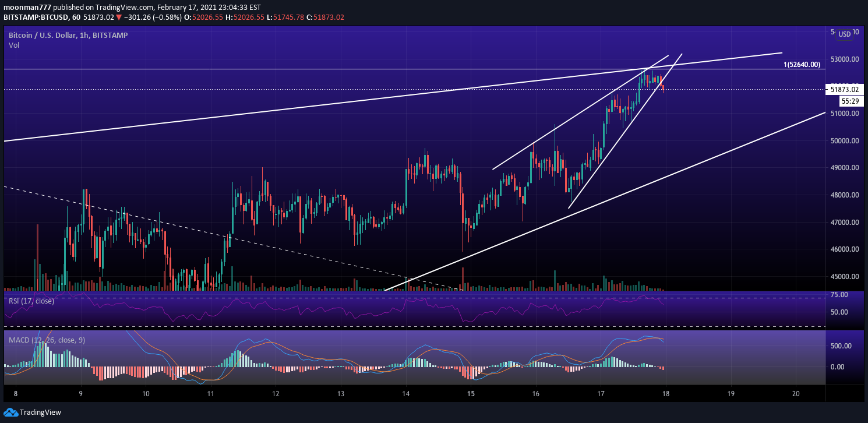868x423 pixels.
Task: Click the bold date 15 on time axis
Action: pos(471,393)
